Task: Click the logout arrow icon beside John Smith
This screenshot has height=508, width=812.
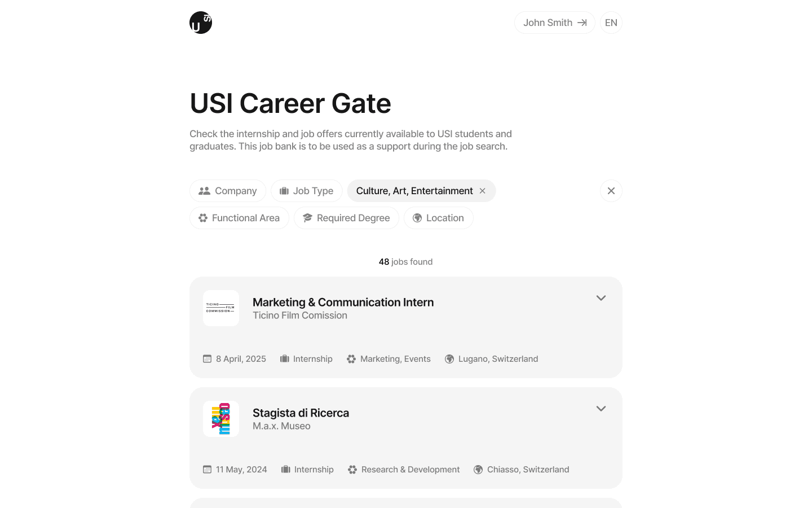Action: pos(582,23)
